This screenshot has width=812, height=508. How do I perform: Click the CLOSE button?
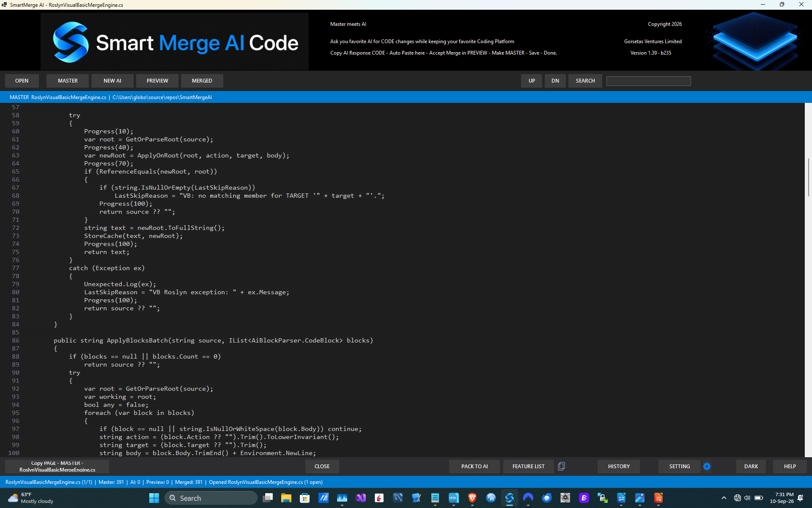click(x=322, y=466)
